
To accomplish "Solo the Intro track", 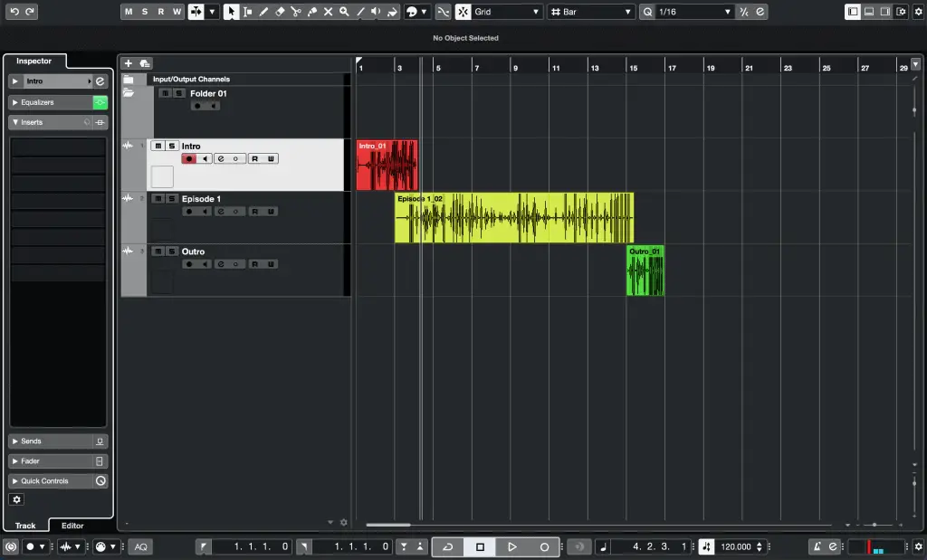I will 171,146.
